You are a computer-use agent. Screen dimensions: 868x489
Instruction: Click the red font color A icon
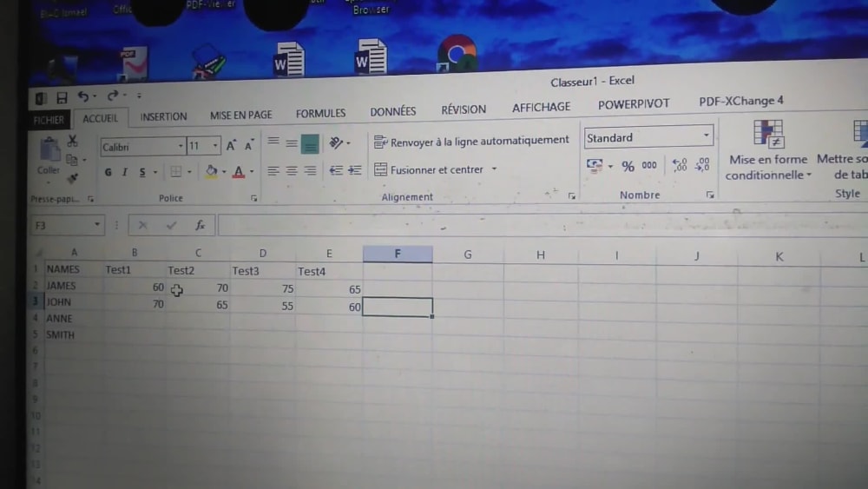point(239,172)
